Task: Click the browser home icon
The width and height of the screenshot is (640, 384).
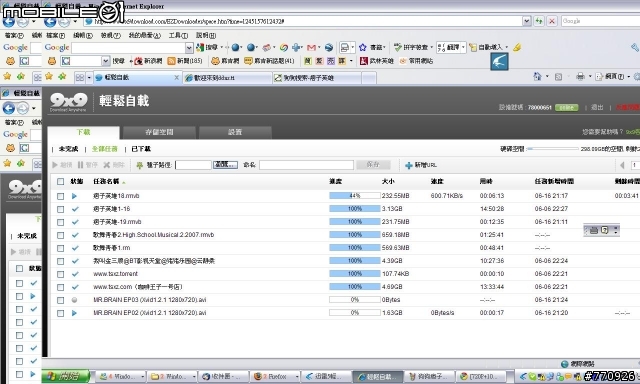Action: [x=538, y=76]
